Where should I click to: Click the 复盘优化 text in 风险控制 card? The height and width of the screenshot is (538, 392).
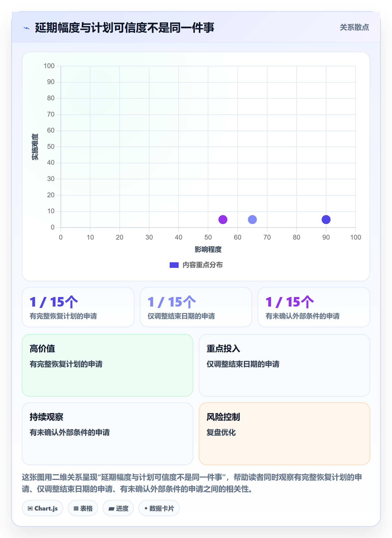(x=221, y=432)
